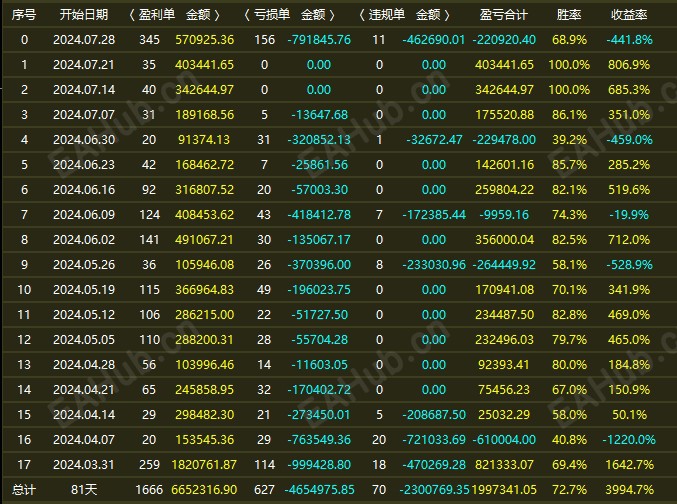Select total value 175520.88
This screenshot has width=677, height=504.
point(504,115)
